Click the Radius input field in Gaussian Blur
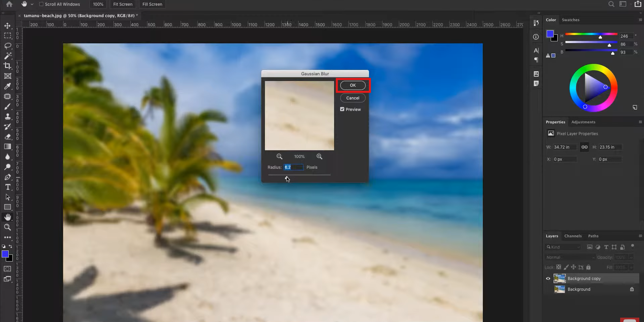 coord(293,167)
